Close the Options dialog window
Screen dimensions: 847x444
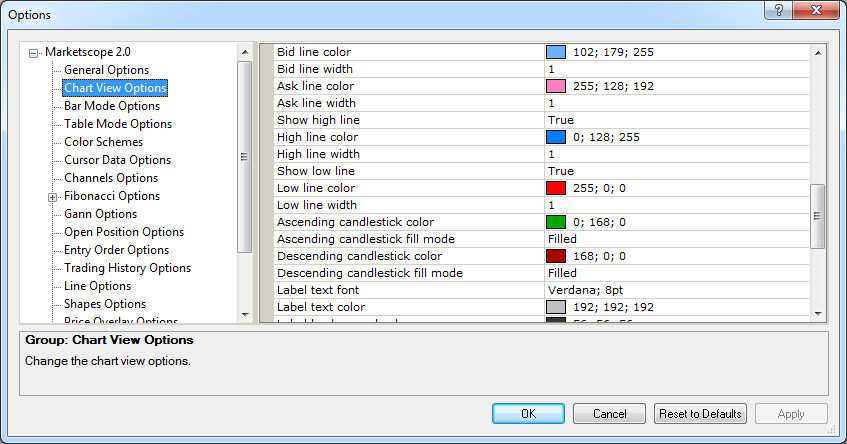(816, 10)
